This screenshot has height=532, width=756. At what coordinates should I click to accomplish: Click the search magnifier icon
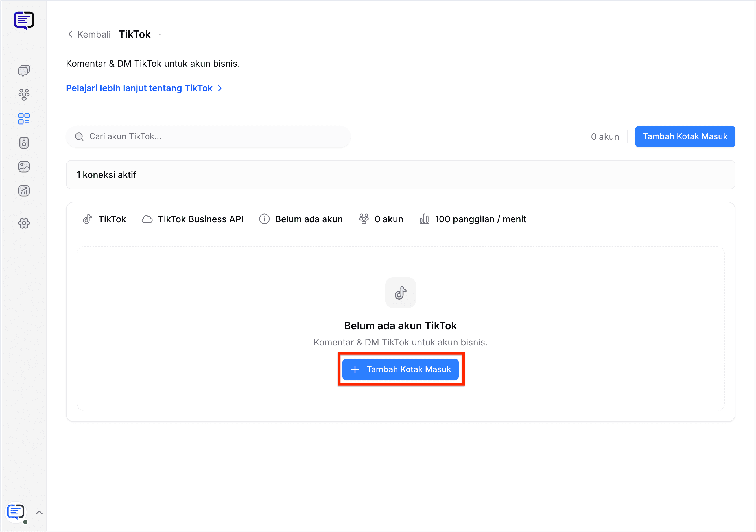(x=79, y=137)
